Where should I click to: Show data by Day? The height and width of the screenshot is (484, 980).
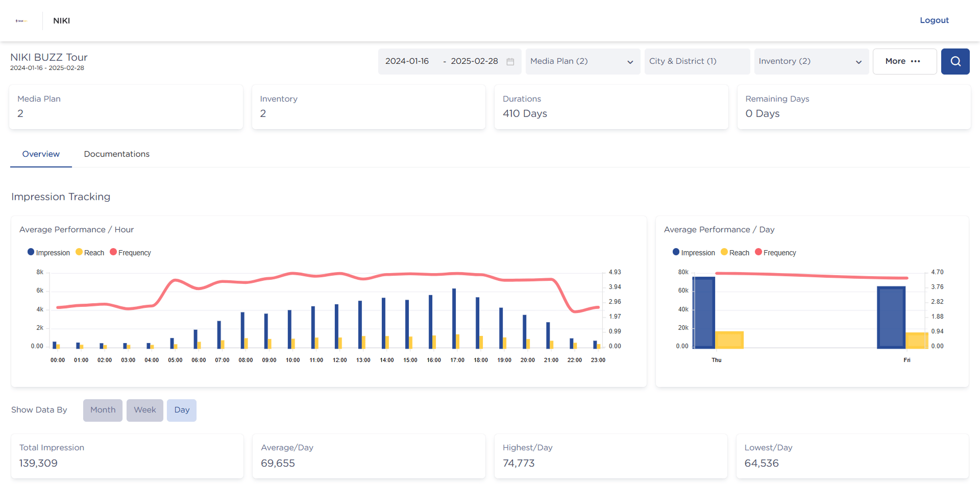point(182,410)
